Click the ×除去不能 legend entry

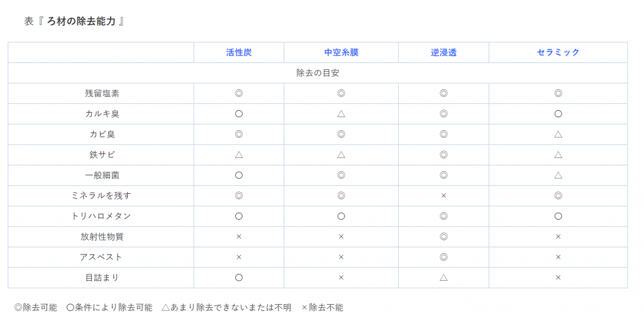(x=322, y=308)
